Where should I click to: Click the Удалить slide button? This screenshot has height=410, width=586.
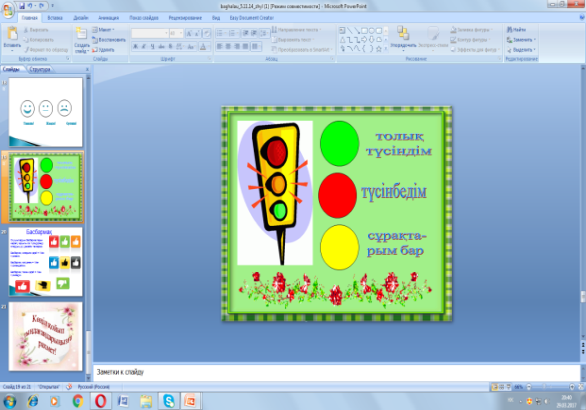point(103,50)
